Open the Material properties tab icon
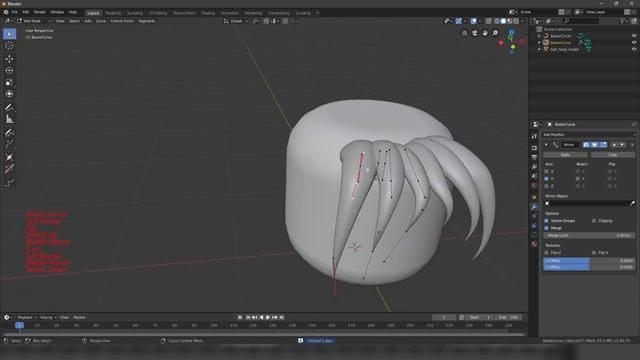640x360 pixels. (534, 244)
